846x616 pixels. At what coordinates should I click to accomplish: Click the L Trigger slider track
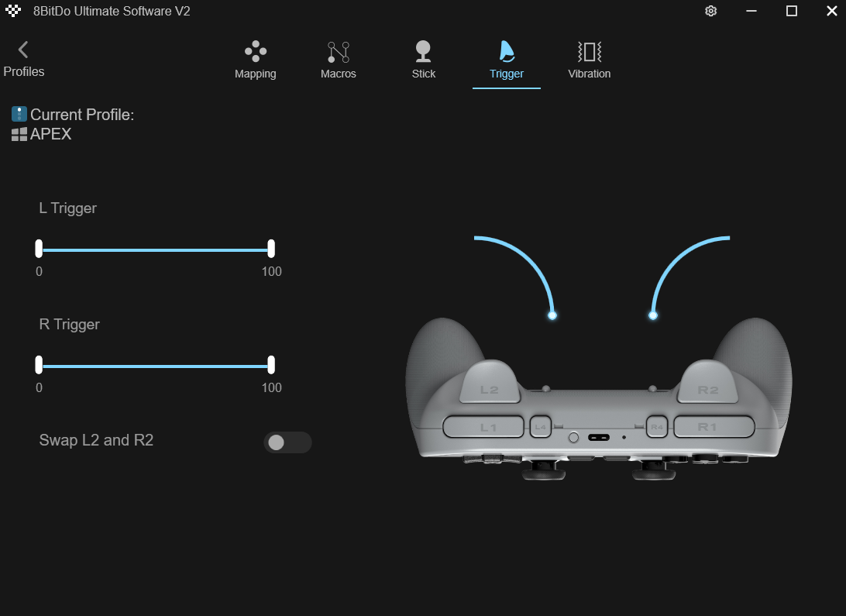pos(156,250)
